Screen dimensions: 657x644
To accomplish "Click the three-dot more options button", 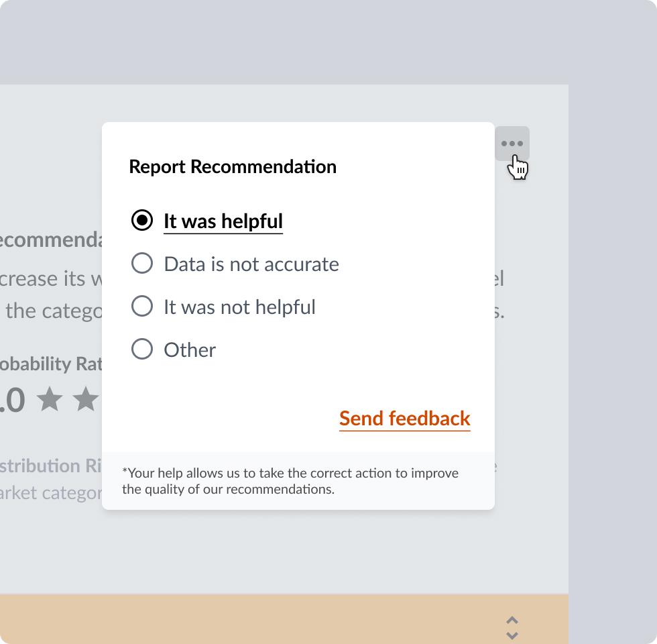I will tap(512, 144).
